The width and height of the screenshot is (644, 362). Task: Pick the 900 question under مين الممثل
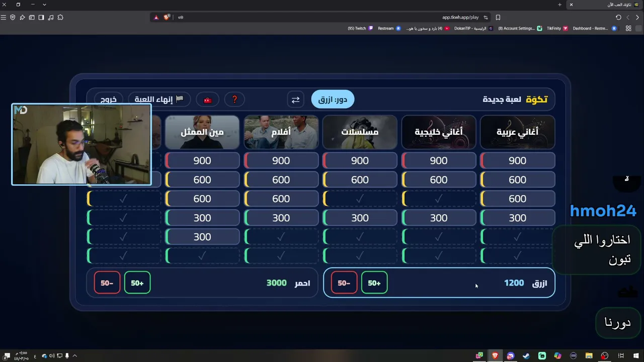[x=202, y=160]
